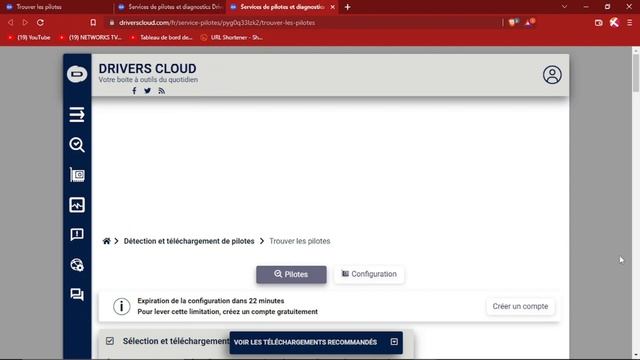Image resolution: width=640 pixels, height=360 pixels.
Task: Open the hardware configuration sidebar icon
Action: [x=77, y=175]
